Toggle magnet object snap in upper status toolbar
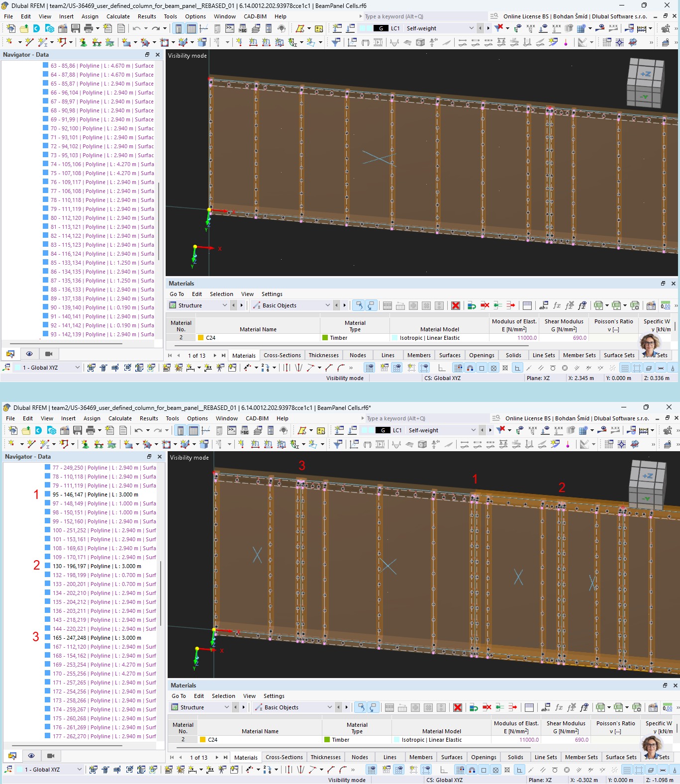Screen dimensions: 680x784 (x=470, y=368)
